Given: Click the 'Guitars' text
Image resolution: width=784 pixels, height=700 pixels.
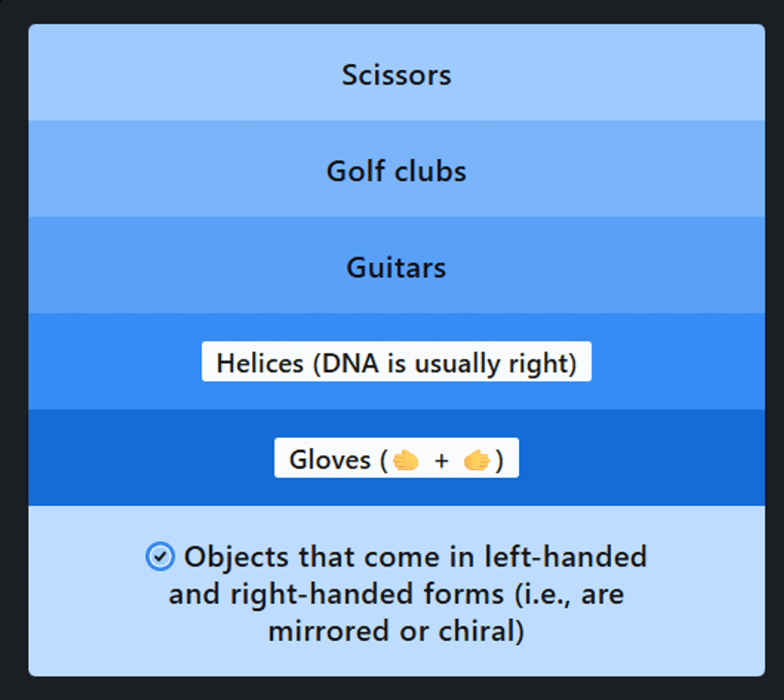Looking at the screenshot, I should (x=397, y=267).
